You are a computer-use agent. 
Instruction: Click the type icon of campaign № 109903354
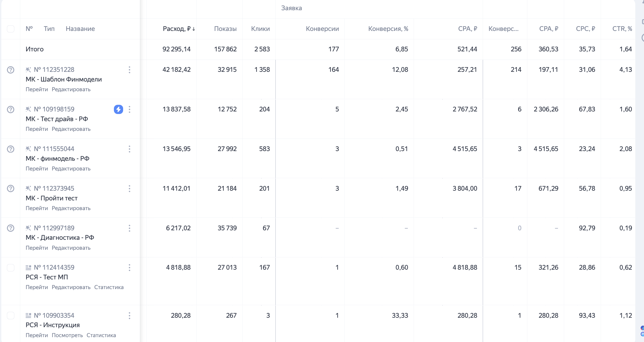click(x=28, y=315)
